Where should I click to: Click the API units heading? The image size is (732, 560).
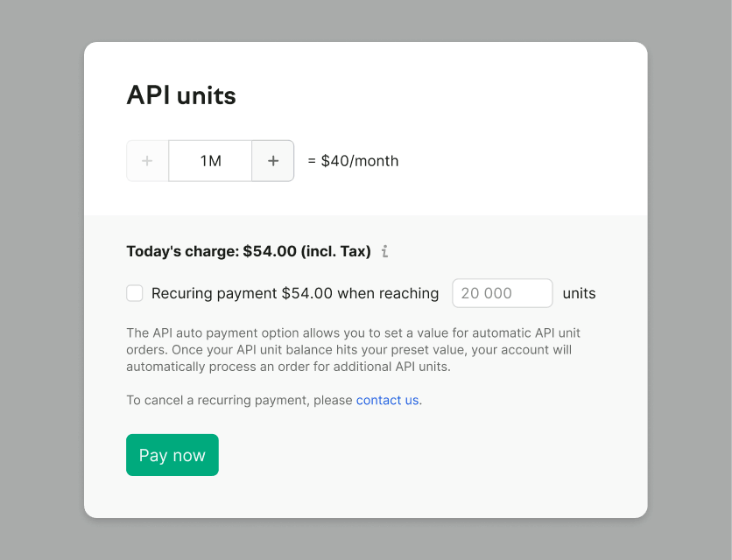point(181,95)
